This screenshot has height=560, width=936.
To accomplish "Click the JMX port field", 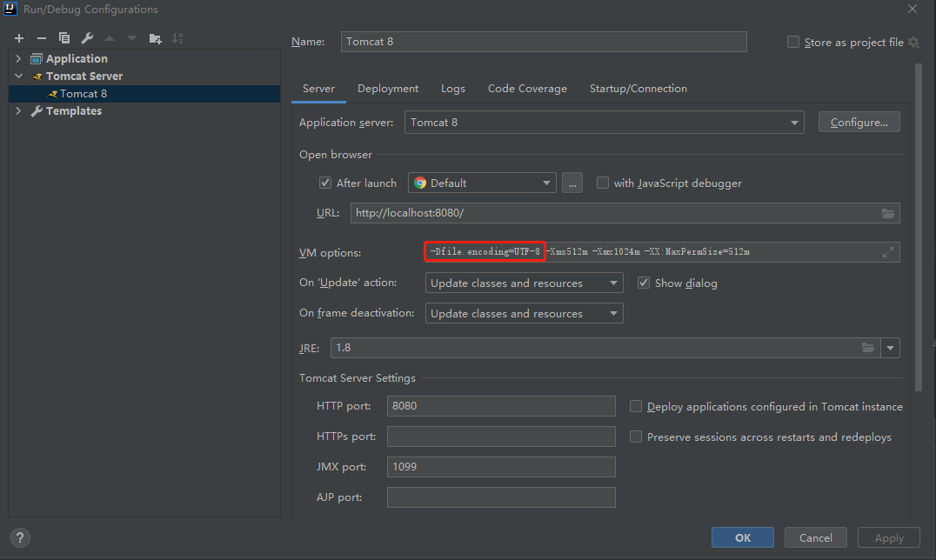I will pyautogui.click(x=501, y=467).
